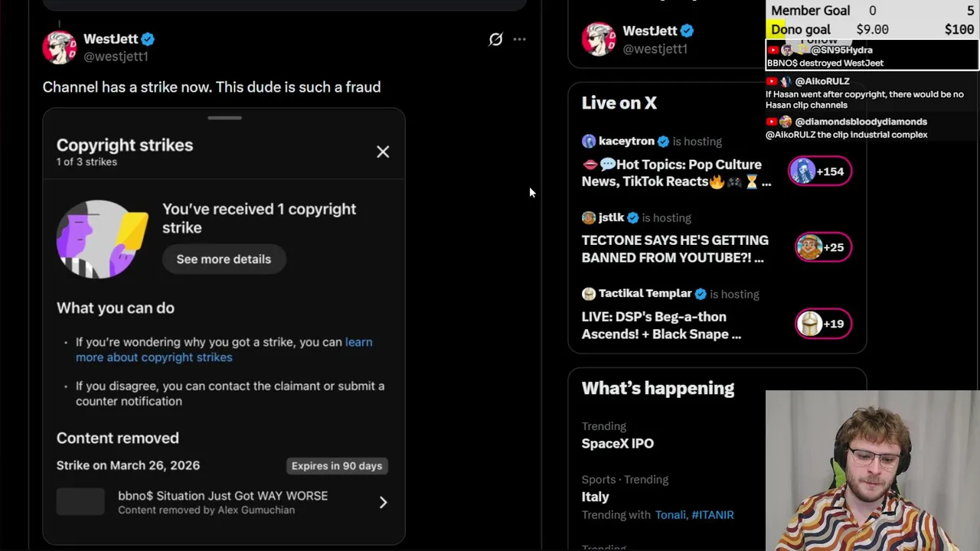
Task: Close the Copyright strikes panel
Action: [383, 152]
